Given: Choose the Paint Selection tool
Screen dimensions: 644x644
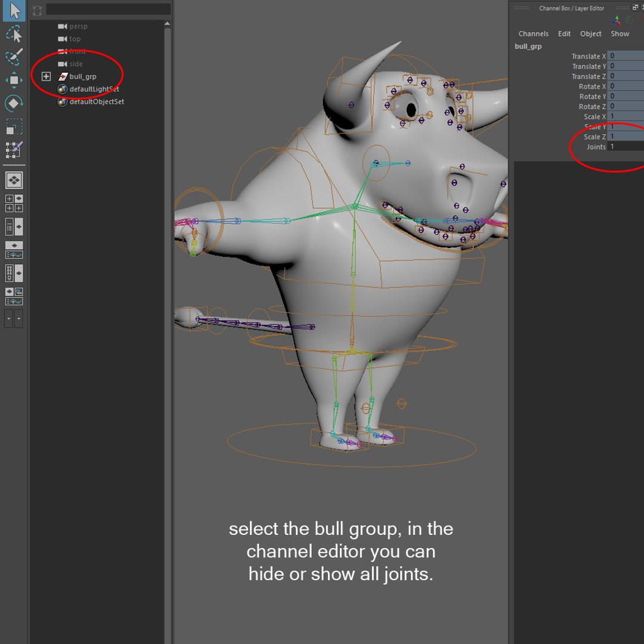Looking at the screenshot, I should point(14,57).
